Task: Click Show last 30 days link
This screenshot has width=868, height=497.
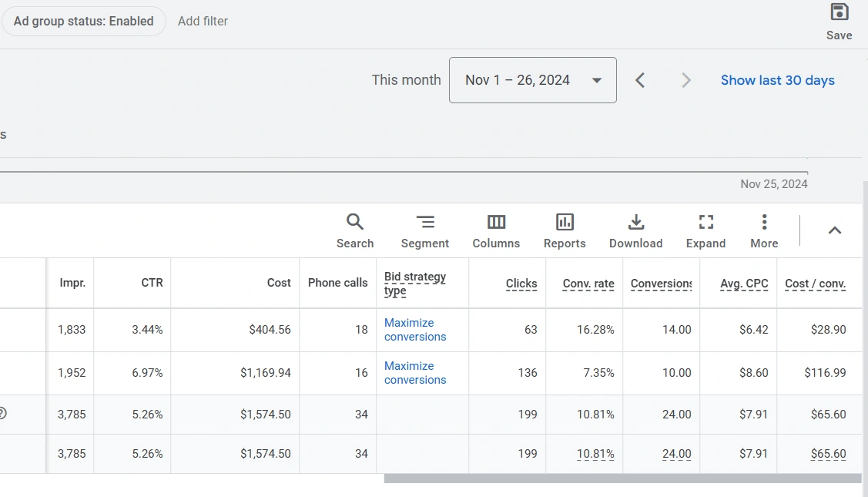Action: coord(777,80)
